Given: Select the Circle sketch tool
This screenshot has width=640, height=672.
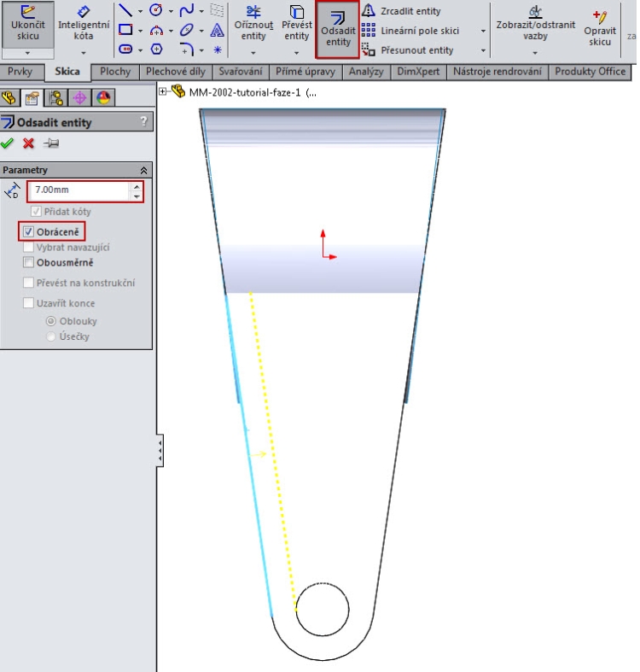Looking at the screenshot, I should (x=156, y=10).
